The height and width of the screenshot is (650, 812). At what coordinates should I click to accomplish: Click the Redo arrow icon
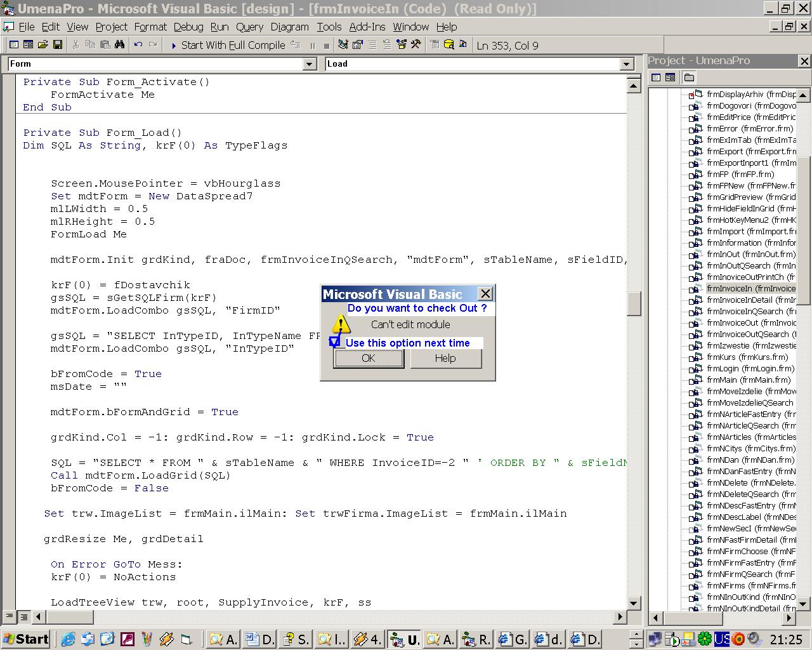pos(152,45)
